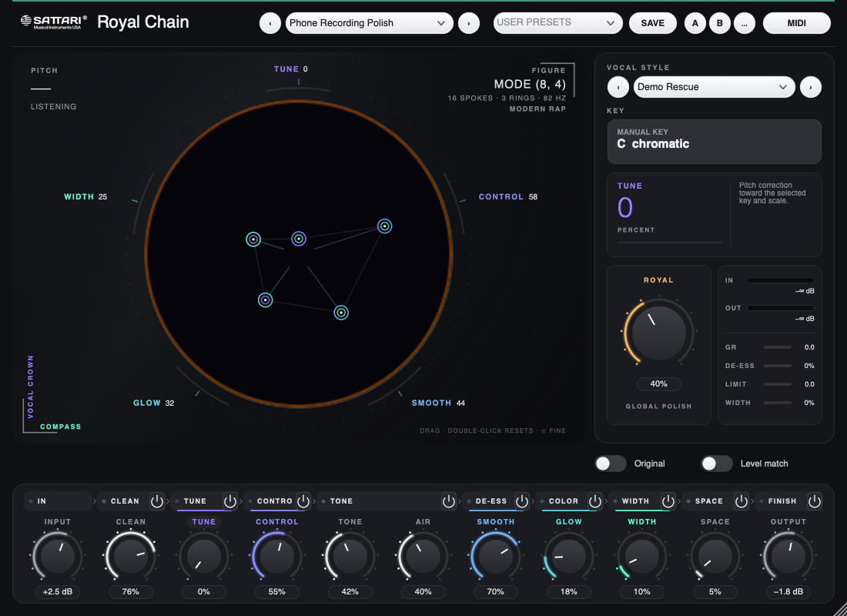Click the OUTPUT level knob
This screenshot has height=616, width=847.
click(788, 557)
